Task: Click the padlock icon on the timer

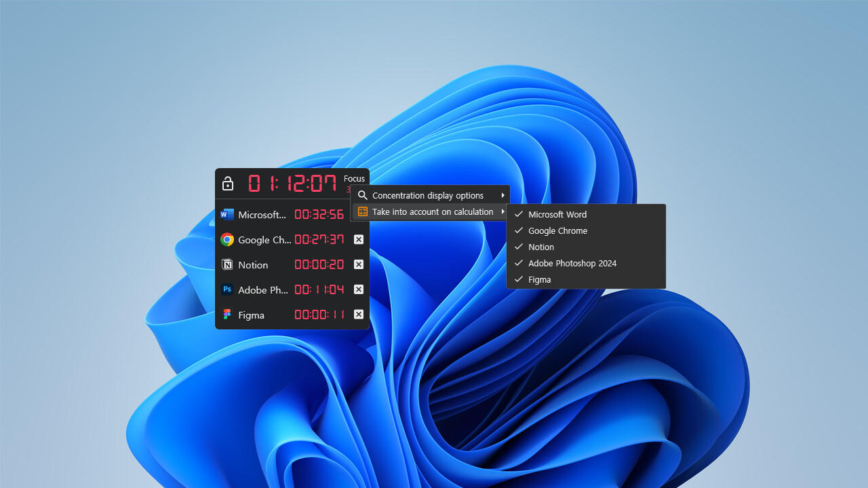Action: coord(227,183)
